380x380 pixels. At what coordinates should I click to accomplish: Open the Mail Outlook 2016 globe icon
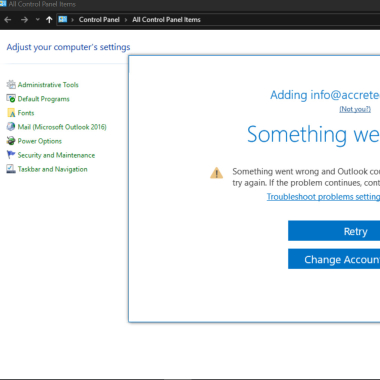pyautogui.click(x=11, y=127)
